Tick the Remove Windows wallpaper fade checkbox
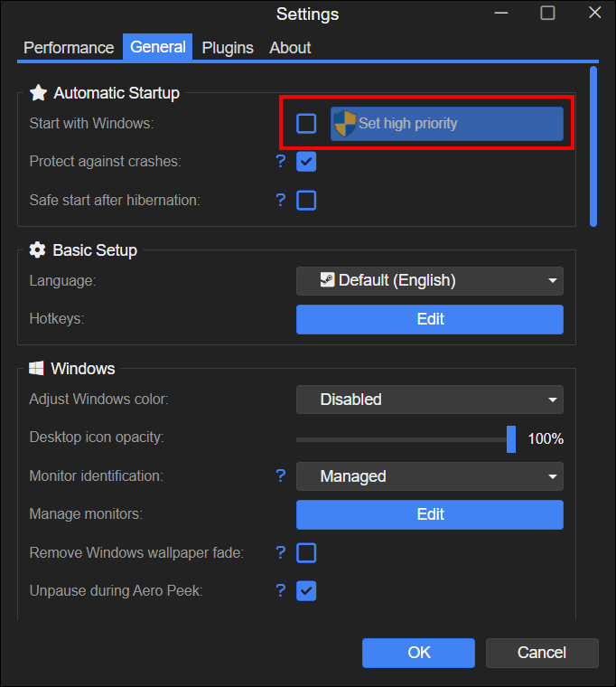The height and width of the screenshot is (687, 616). 306,553
